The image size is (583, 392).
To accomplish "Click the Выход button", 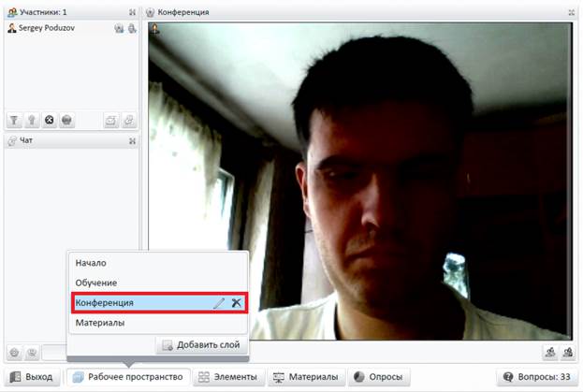I will pyautogui.click(x=32, y=377).
